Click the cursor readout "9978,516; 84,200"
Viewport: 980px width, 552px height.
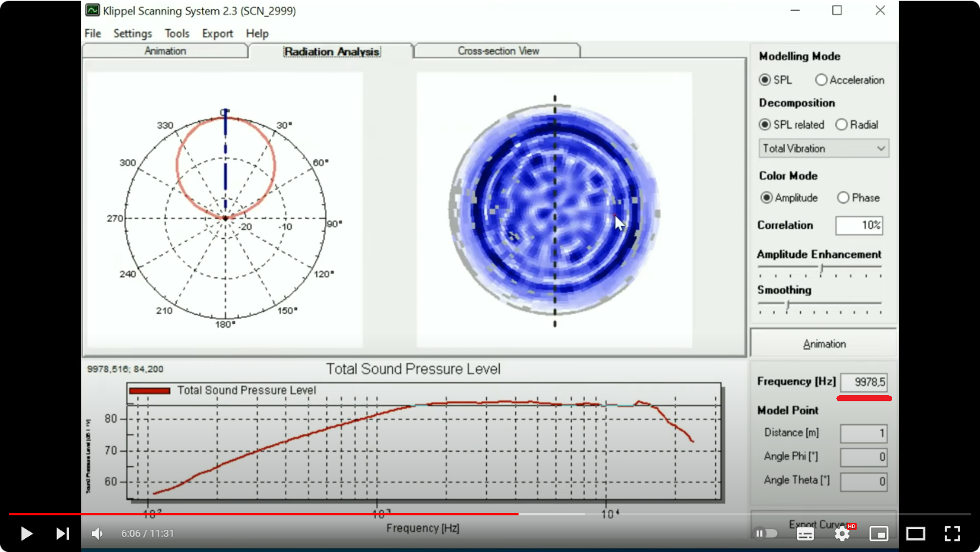point(126,369)
